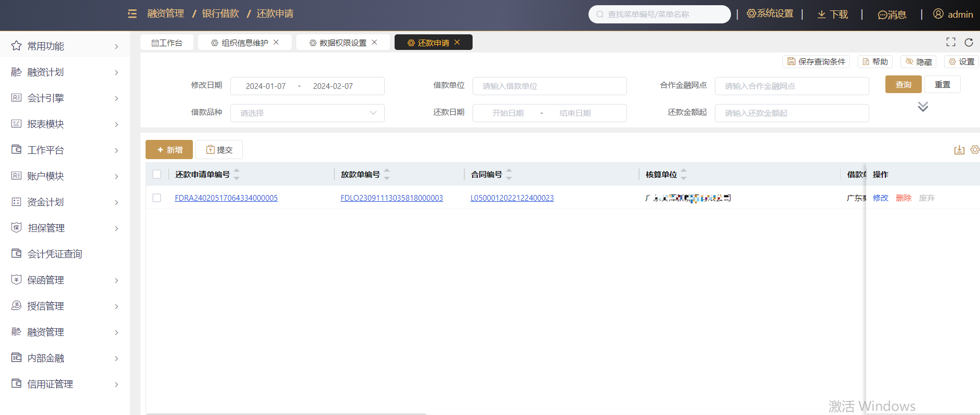This screenshot has height=415, width=980.
Task: Click the 提交 submit button
Action: [219, 150]
